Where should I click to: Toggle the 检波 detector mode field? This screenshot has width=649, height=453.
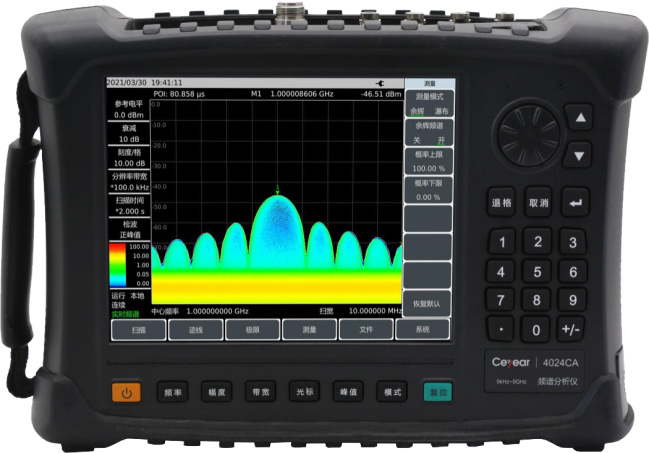point(128,229)
